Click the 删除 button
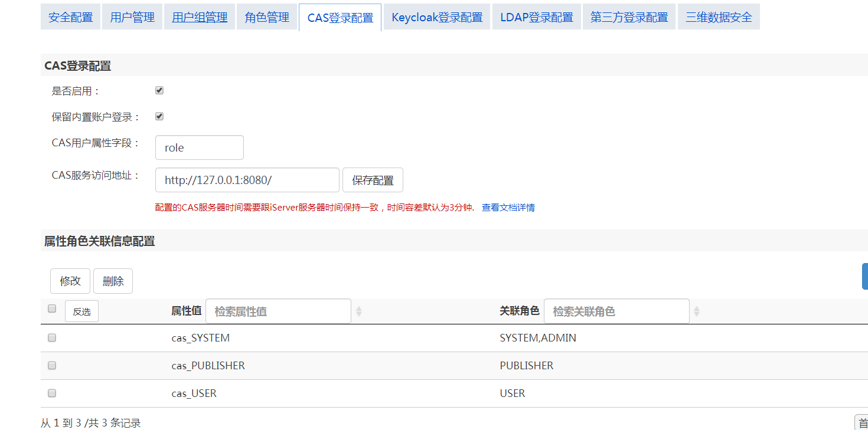Image resolution: width=868 pixels, height=430 pixels. (x=113, y=281)
